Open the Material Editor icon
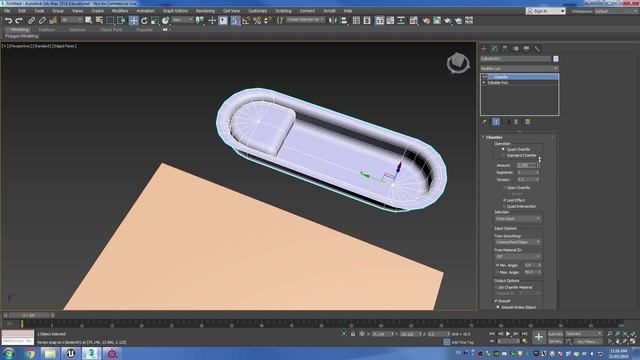The height and width of the screenshot is (360, 640). coord(413,20)
